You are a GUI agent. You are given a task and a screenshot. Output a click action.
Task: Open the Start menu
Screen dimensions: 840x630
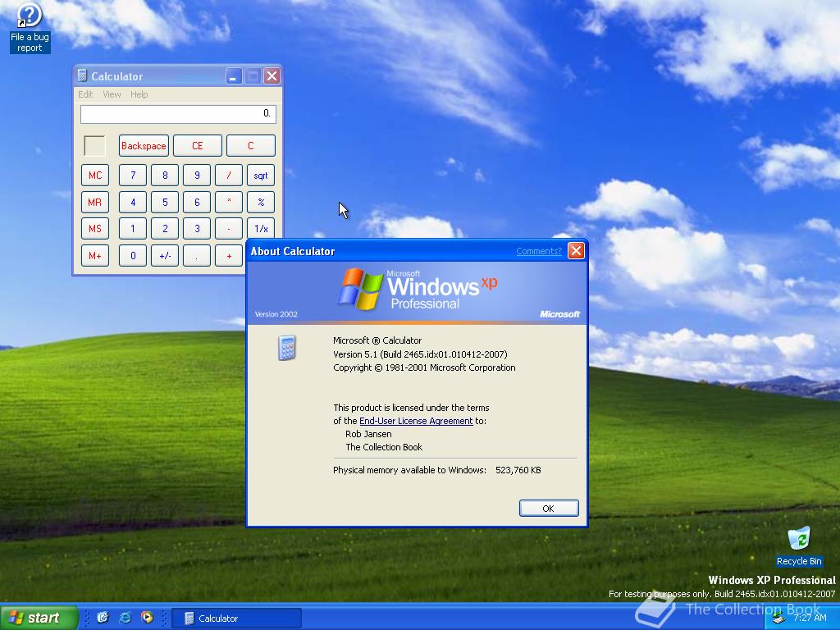pos(39,618)
